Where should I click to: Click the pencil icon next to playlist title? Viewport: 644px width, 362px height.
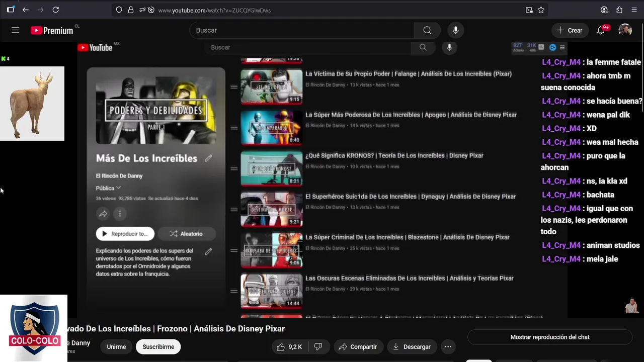[208, 158]
